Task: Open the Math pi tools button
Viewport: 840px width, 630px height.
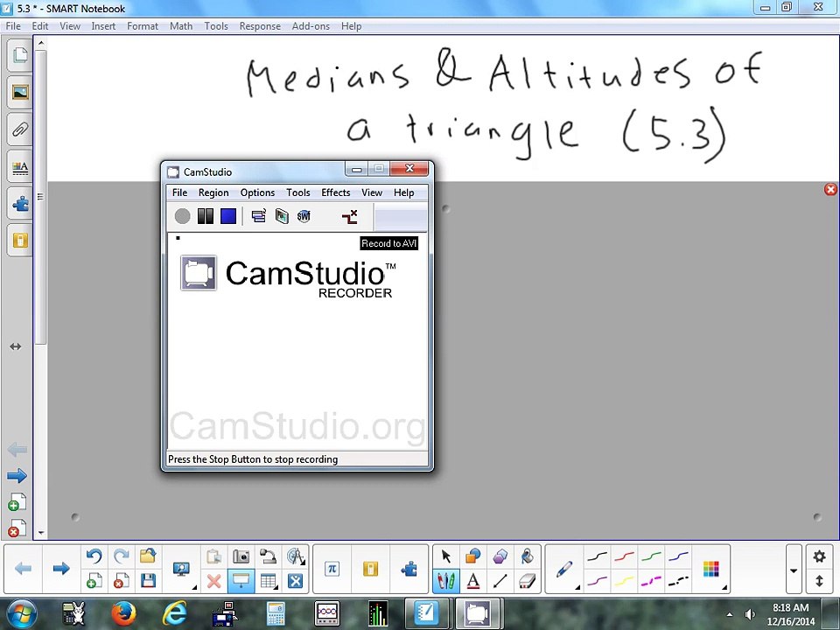Action: point(332,569)
